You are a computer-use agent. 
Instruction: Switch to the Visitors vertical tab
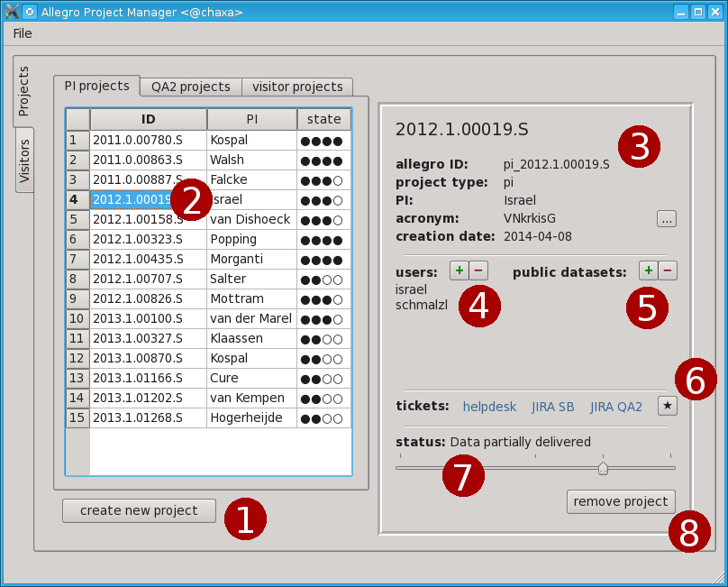(x=24, y=161)
